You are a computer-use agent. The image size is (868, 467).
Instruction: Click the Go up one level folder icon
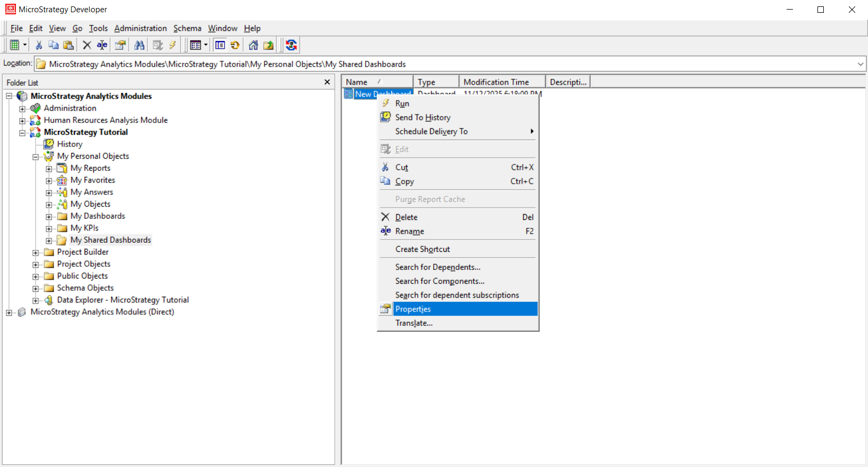click(x=268, y=45)
